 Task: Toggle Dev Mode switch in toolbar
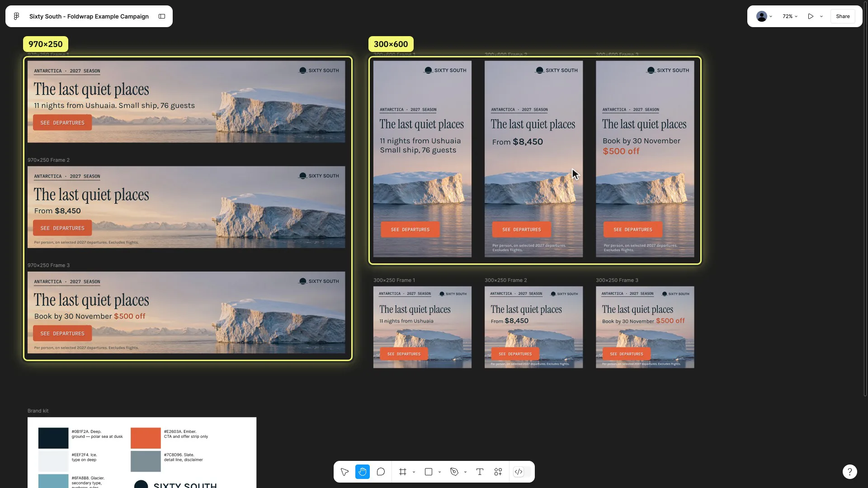(522, 472)
